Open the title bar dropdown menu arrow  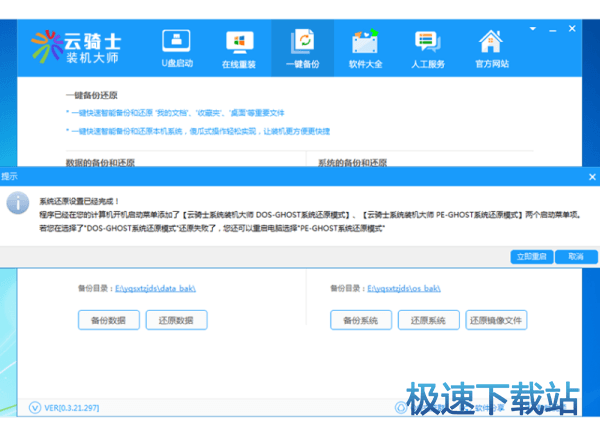click(x=533, y=29)
